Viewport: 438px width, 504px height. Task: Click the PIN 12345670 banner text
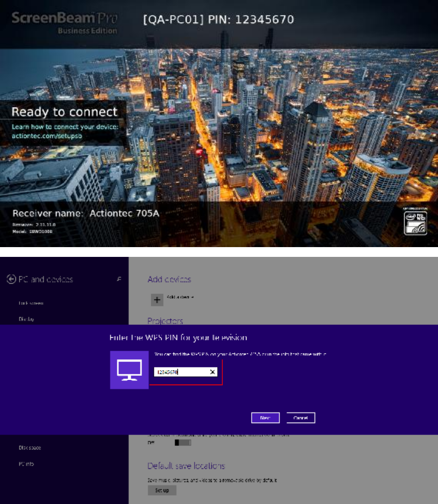[x=219, y=20]
